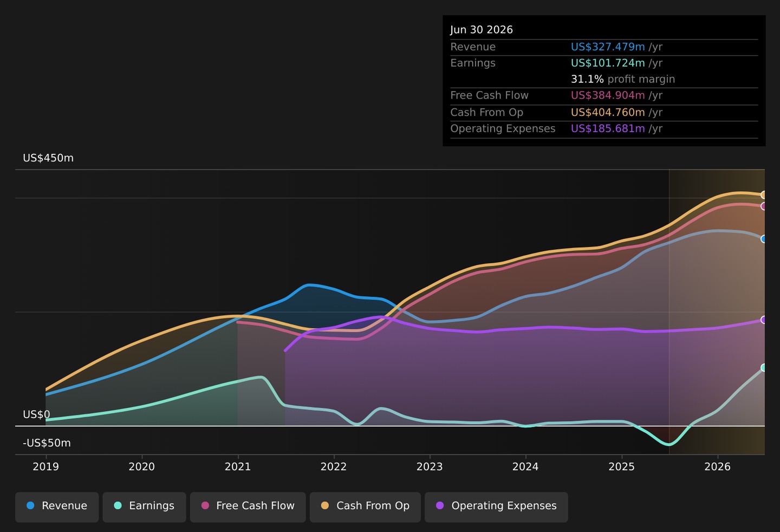780x532 pixels.
Task: Select the 2020 x-axis label
Action: [x=142, y=466]
